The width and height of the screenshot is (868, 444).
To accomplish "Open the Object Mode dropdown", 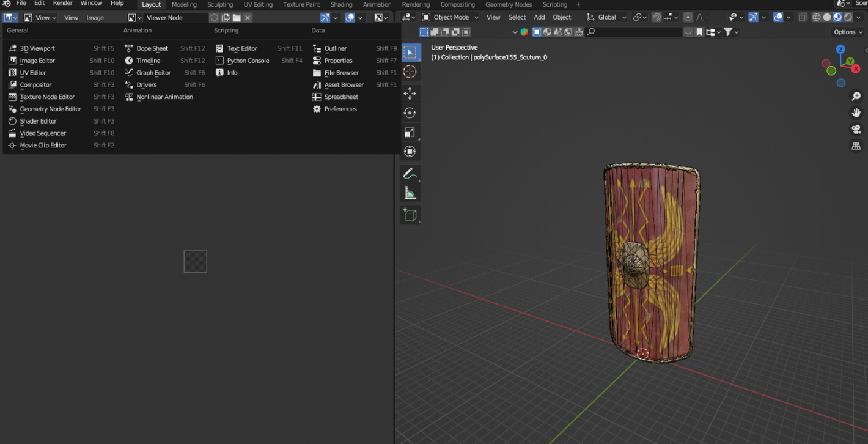I will point(451,17).
